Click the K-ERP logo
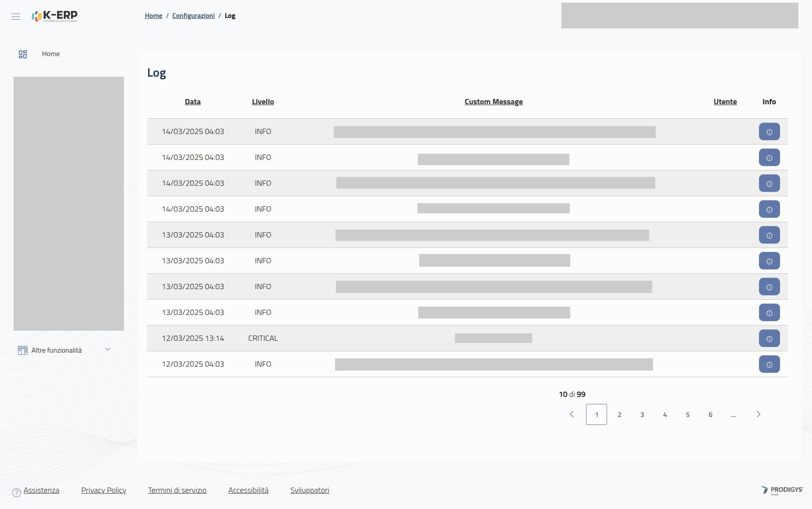Image resolution: width=812 pixels, height=509 pixels. click(x=55, y=16)
